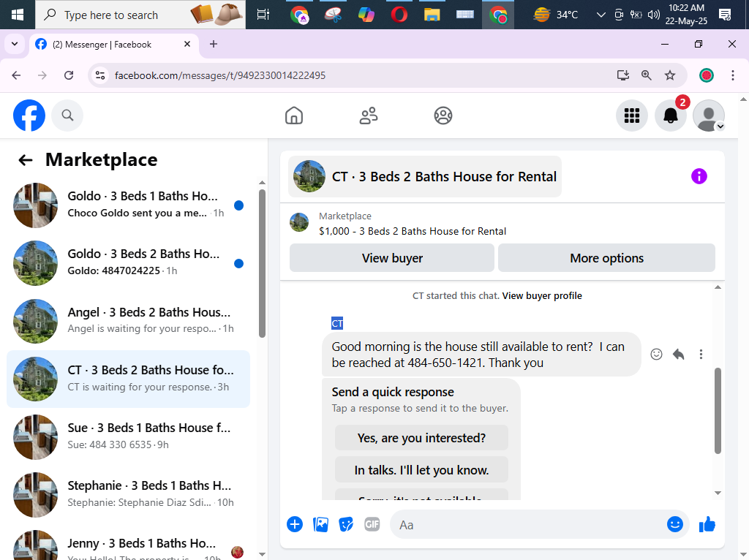This screenshot has width=749, height=560.
Task: Open conversation information purple i icon
Action: [699, 176]
